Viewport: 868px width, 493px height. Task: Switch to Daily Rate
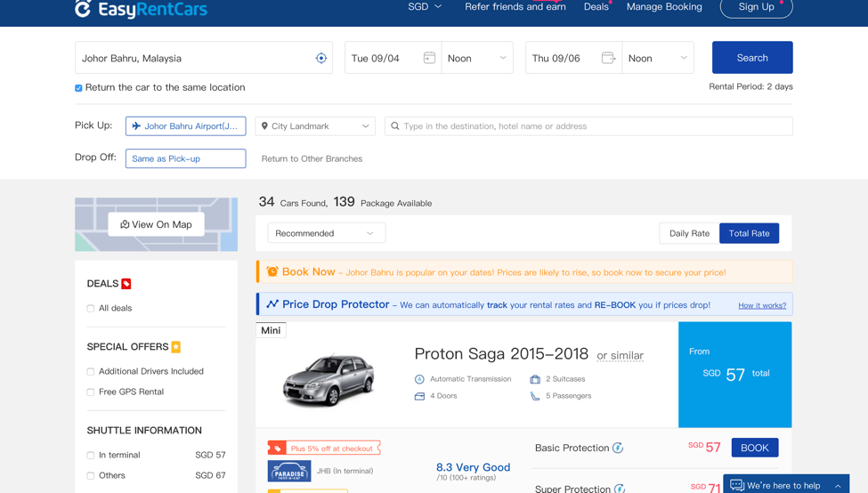689,233
